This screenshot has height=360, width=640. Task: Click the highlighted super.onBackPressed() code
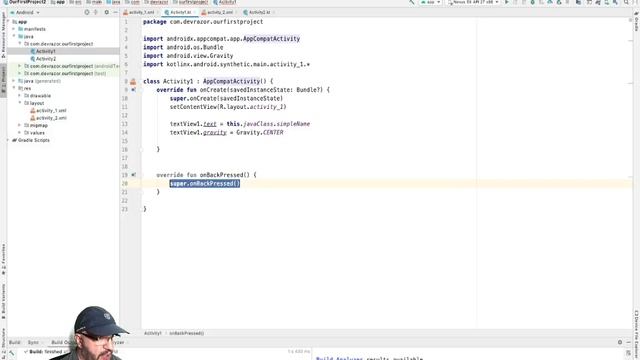205,184
